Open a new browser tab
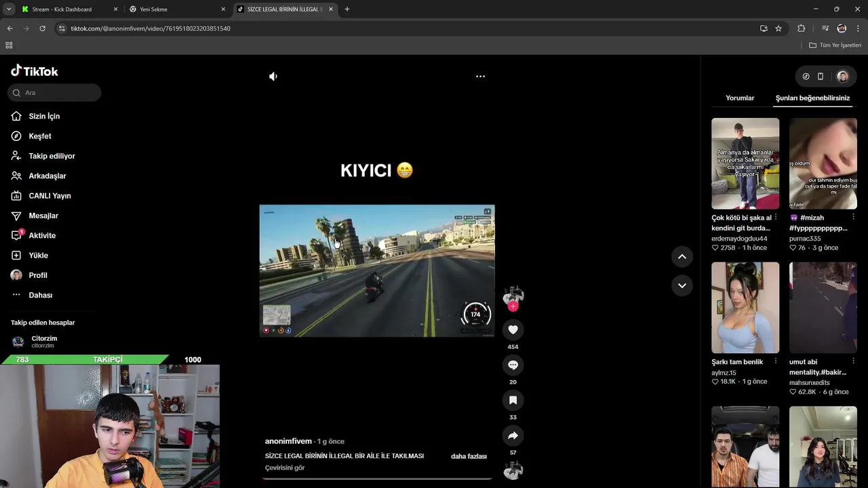The height and width of the screenshot is (488, 868). [x=347, y=9]
